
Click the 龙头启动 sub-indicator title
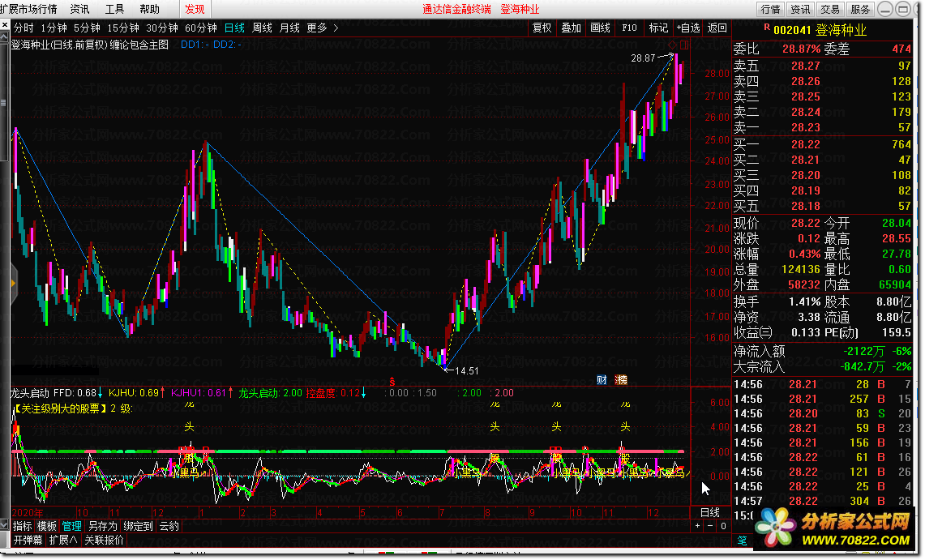click(30, 392)
